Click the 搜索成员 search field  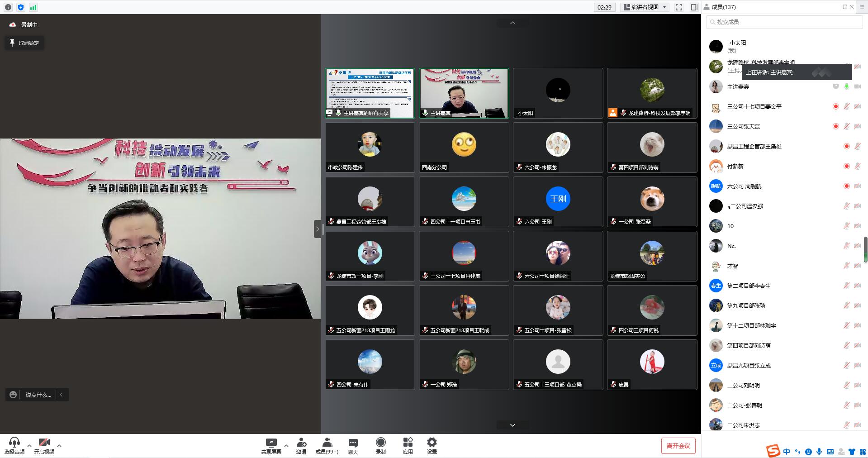pyautogui.click(x=785, y=22)
